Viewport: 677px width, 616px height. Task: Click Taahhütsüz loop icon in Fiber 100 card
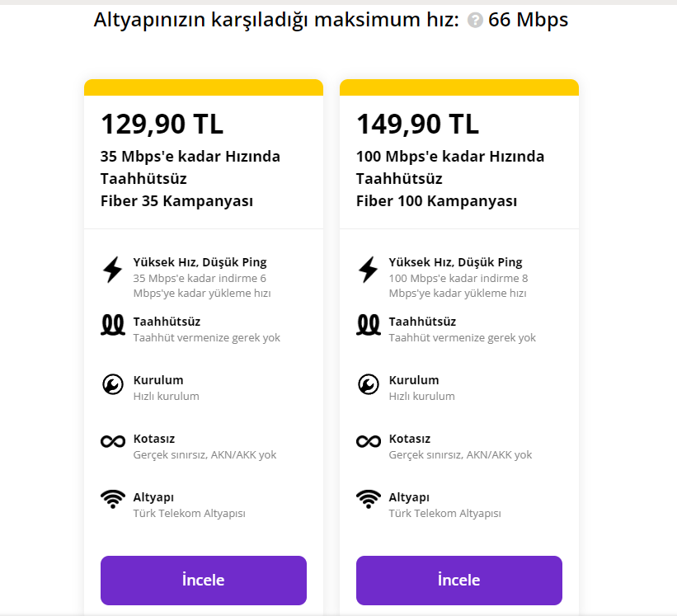tap(369, 326)
